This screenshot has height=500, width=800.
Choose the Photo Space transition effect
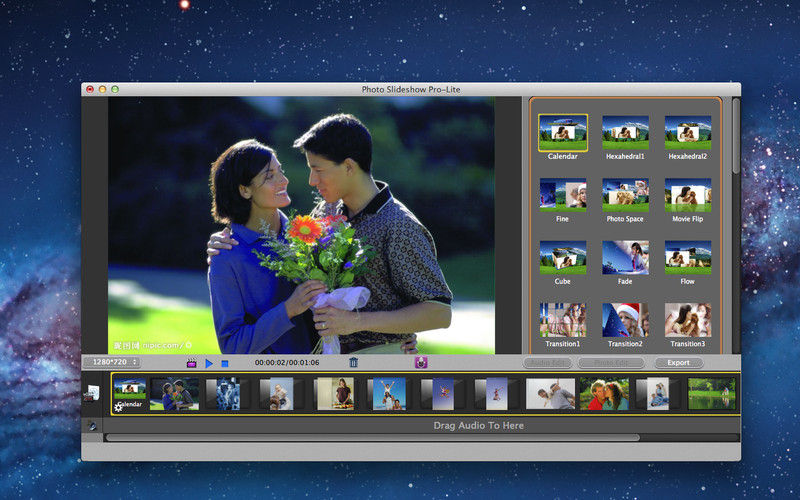pos(626,195)
